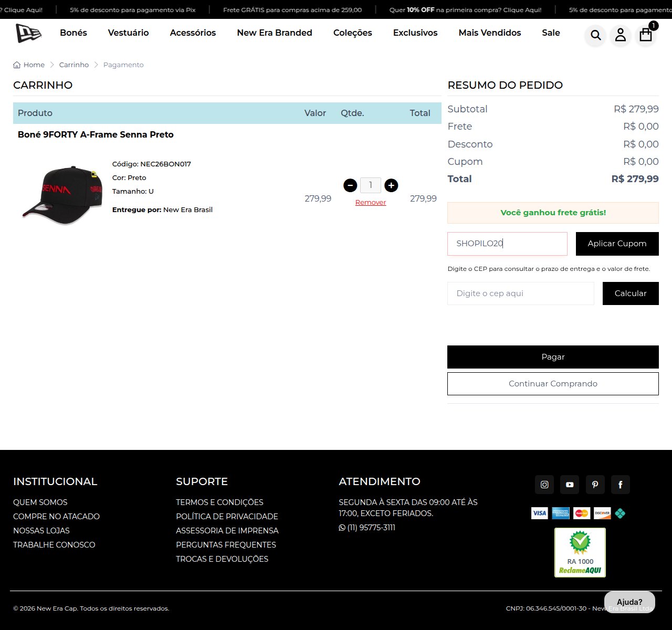Open the Bonés menu
672x630 pixels.
click(73, 33)
